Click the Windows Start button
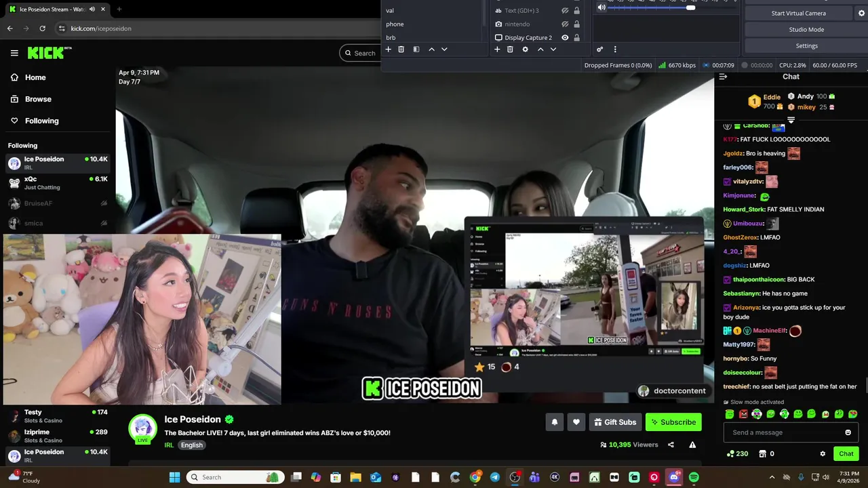The width and height of the screenshot is (868, 488). (174, 477)
